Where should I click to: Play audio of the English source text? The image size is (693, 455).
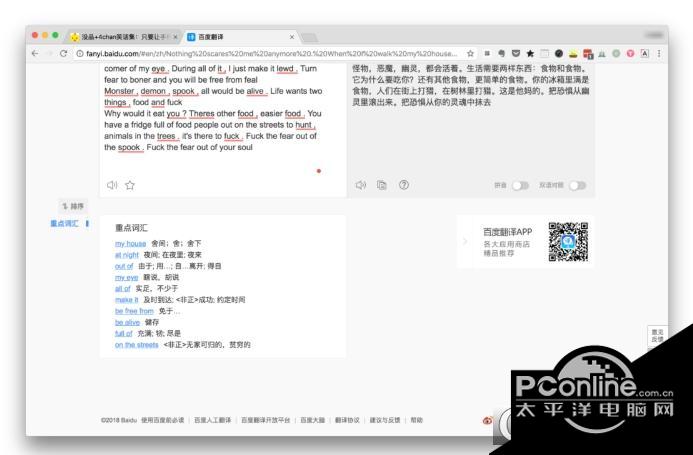[x=112, y=185]
